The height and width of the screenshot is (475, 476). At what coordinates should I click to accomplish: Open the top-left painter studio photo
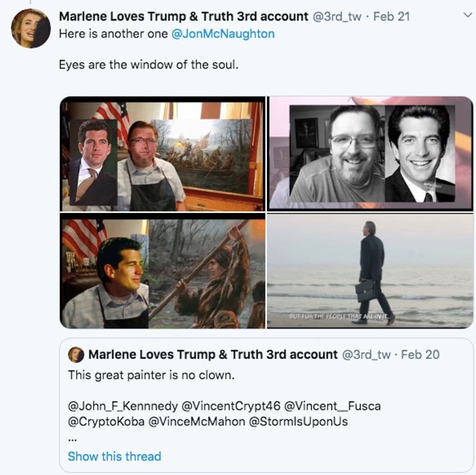[163, 154]
